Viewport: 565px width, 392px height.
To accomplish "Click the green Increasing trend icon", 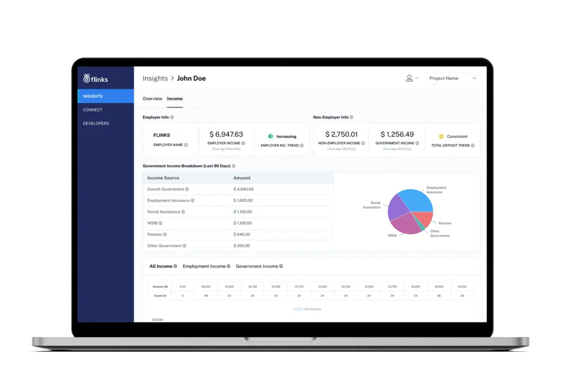I will [270, 136].
